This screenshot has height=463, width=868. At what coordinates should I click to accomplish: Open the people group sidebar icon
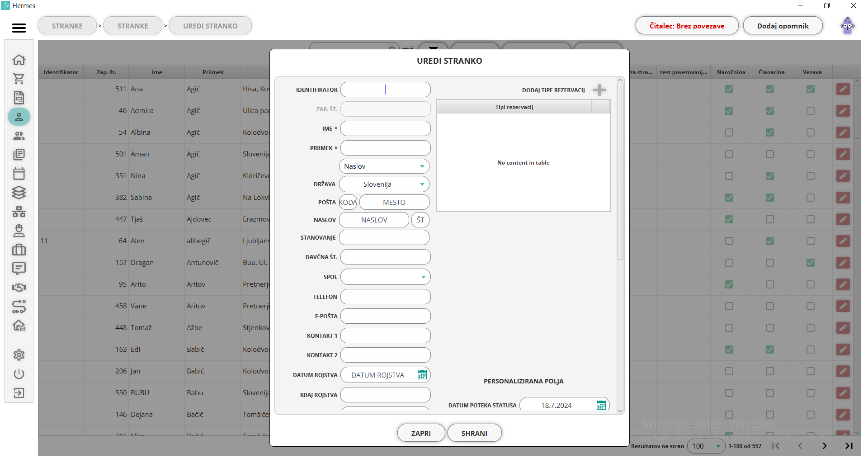coord(19,136)
